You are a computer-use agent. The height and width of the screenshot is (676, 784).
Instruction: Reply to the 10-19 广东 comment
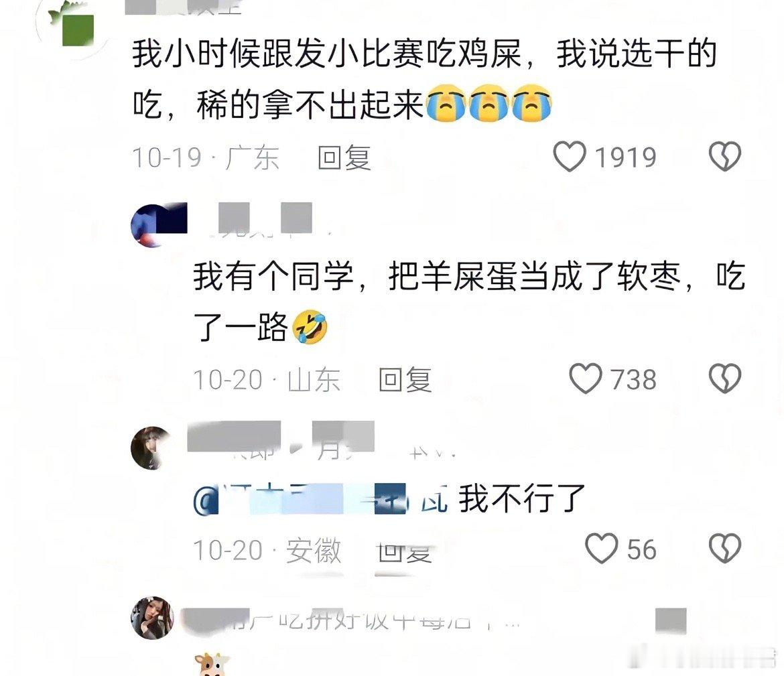tap(344, 157)
